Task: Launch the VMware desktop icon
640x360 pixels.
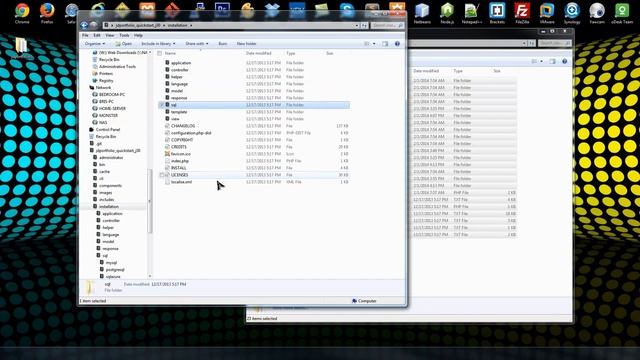Action: [x=547, y=12]
